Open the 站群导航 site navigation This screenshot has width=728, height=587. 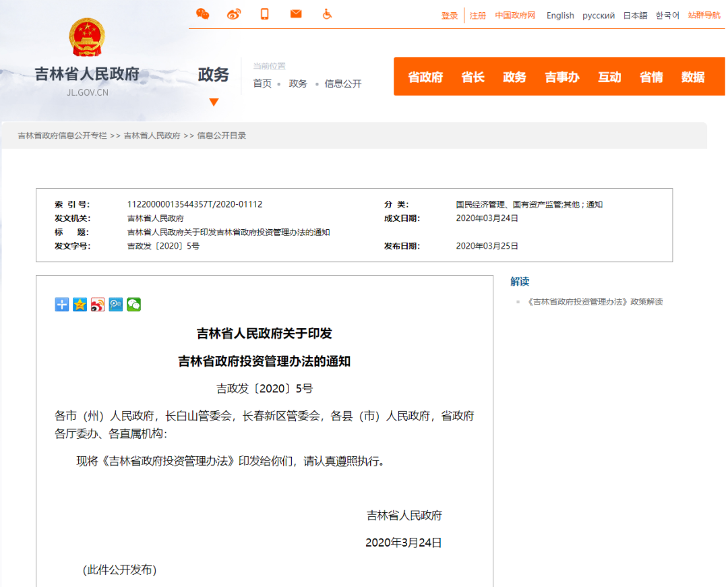pos(704,16)
